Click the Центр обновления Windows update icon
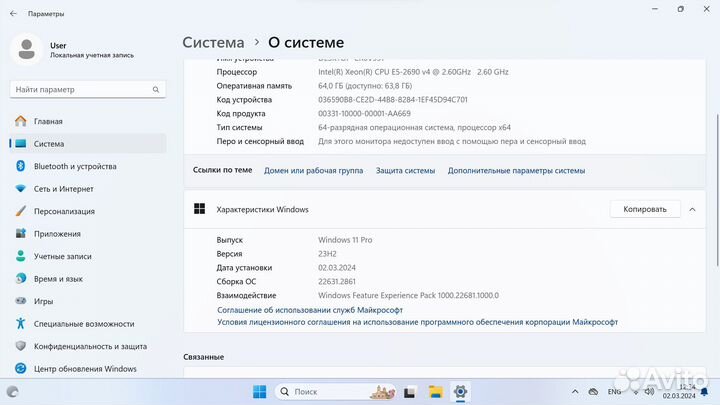720x405 pixels. pyautogui.click(x=21, y=368)
